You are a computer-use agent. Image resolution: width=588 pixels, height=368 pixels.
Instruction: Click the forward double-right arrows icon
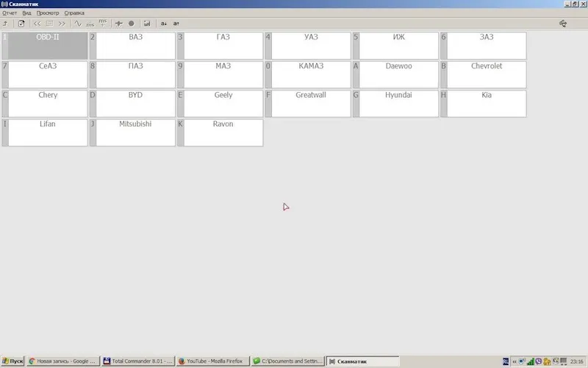tap(62, 24)
